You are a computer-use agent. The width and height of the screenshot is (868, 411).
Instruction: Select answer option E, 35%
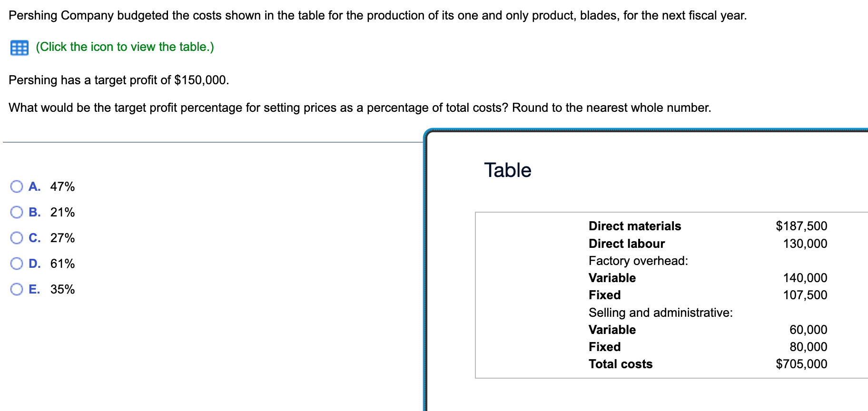point(16,289)
